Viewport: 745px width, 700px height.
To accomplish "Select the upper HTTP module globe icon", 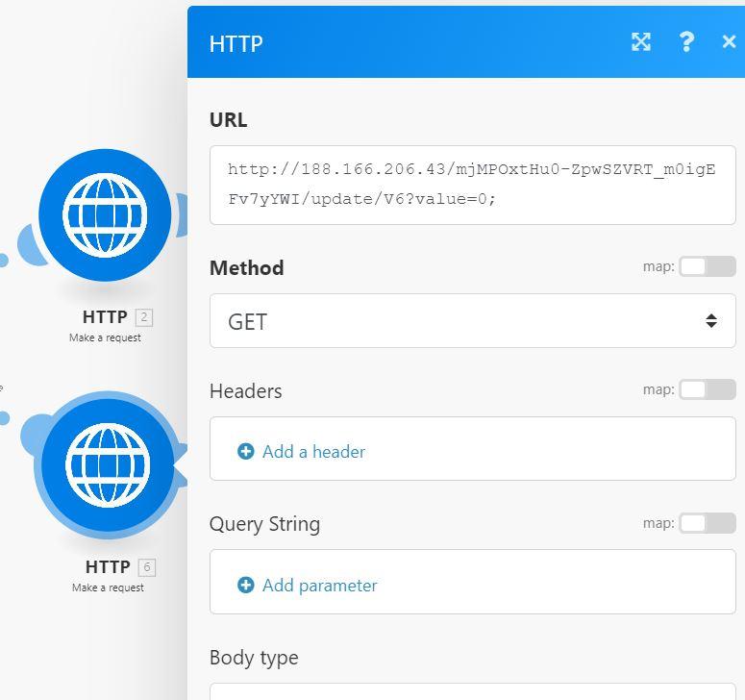I will 105,215.
